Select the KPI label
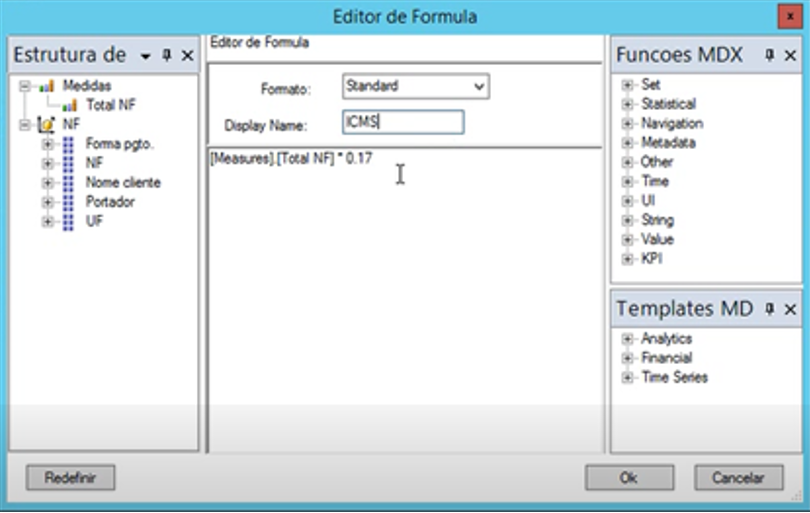The image size is (810, 513). [x=651, y=259]
